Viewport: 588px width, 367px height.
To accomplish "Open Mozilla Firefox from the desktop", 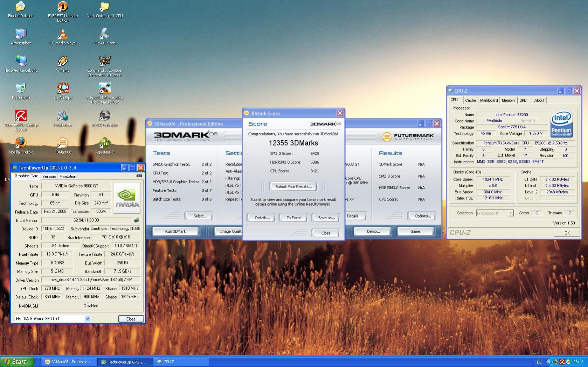I will pyautogui.click(x=21, y=146).
